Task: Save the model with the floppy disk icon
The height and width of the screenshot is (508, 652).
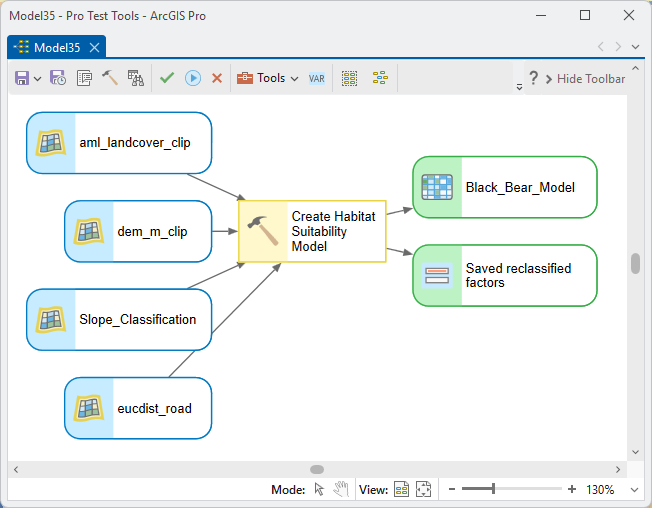Action: [22, 78]
